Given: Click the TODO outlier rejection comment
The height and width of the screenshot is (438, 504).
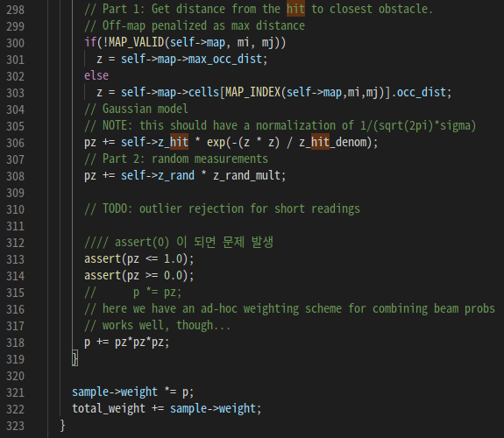Looking at the screenshot, I should (x=222, y=208).
